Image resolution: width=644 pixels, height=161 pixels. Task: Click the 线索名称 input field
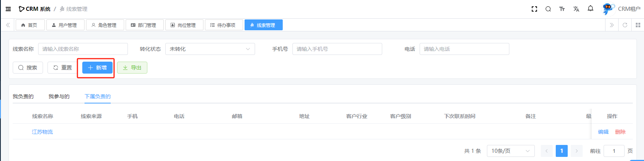83,49
